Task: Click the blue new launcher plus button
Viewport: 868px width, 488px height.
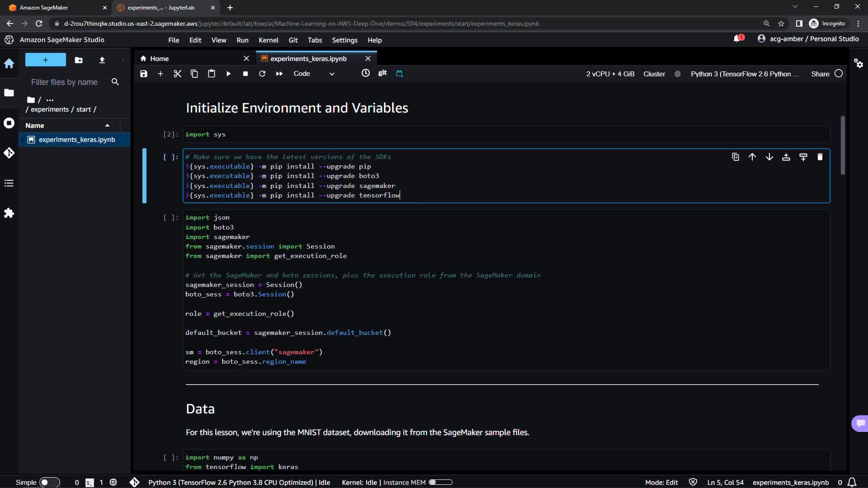Action: point(46,60)
